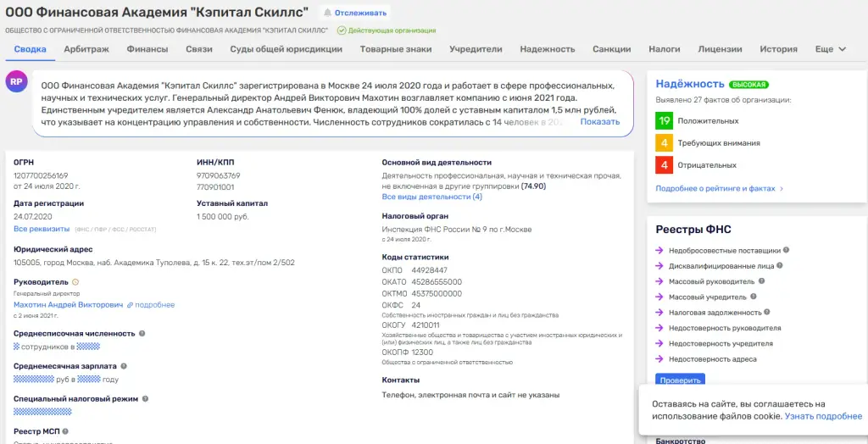
Task: Open the Налоги tab
Action: (x=665, y=49)
